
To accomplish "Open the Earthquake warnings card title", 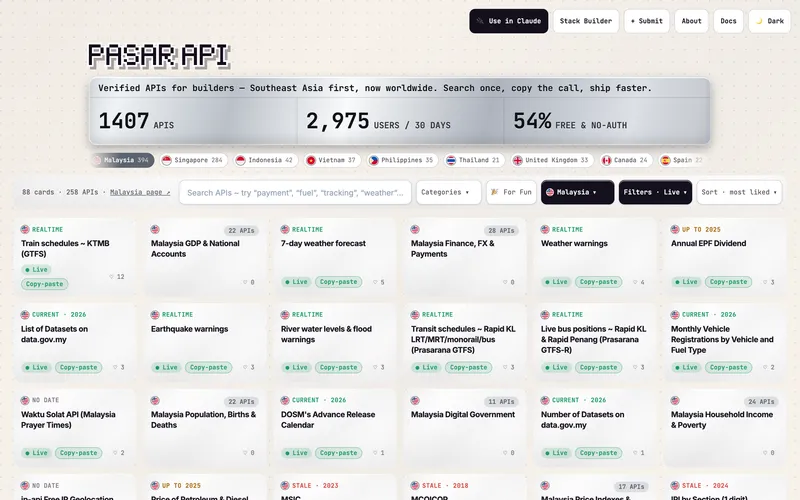I will [x=189, y=329].
